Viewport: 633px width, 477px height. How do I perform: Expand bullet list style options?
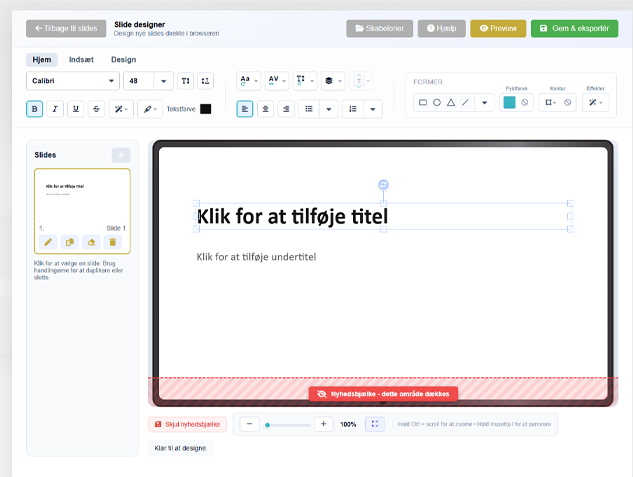point(329,109)
